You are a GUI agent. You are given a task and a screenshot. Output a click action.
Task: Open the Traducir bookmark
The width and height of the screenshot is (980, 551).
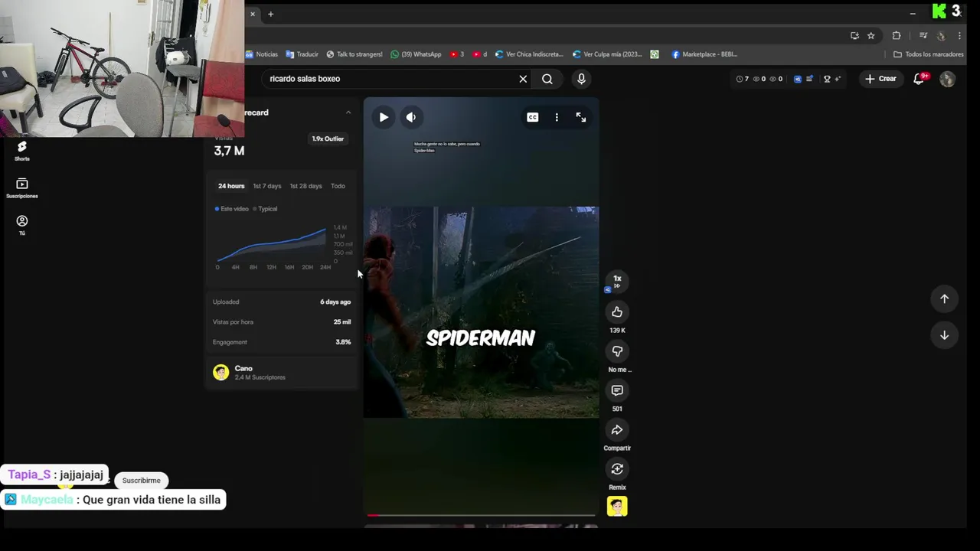pyautogui.click(x=302, y=54)
